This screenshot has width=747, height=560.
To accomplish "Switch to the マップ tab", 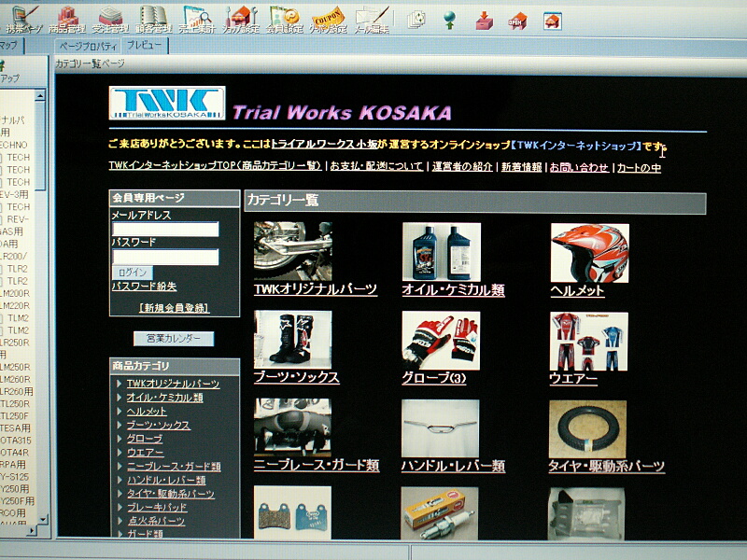I will point(10,45).
